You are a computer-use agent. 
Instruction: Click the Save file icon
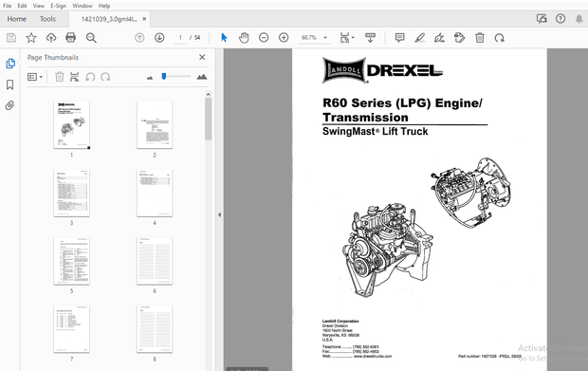click(11, 38)
